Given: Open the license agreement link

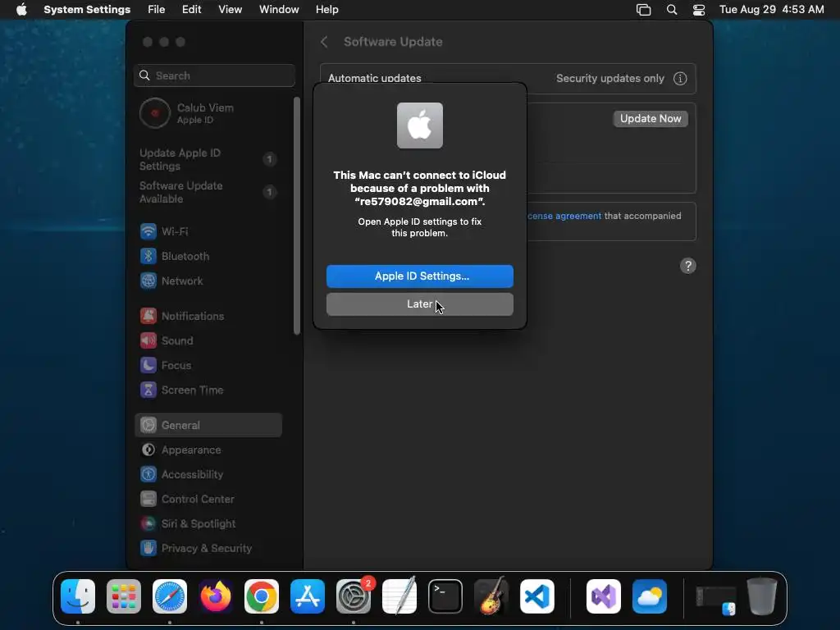Looking at the screenshot, I should click(x=564, y=216).
